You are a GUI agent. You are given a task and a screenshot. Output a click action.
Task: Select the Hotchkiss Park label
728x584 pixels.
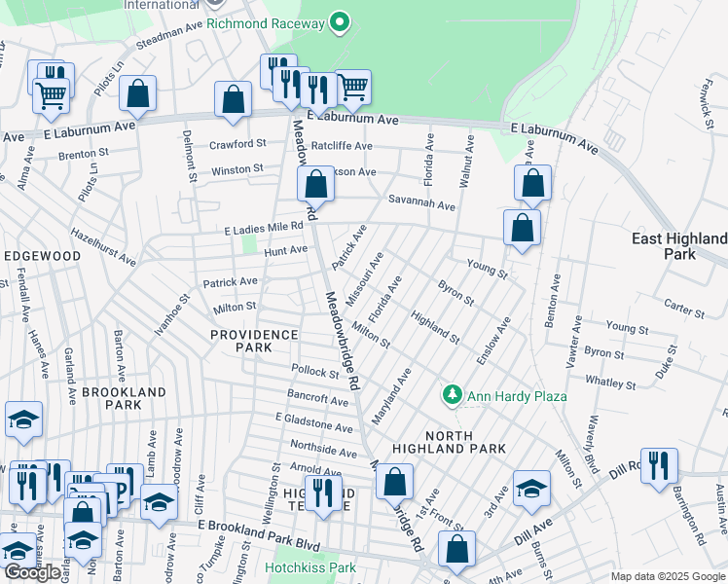click(310, 567)
